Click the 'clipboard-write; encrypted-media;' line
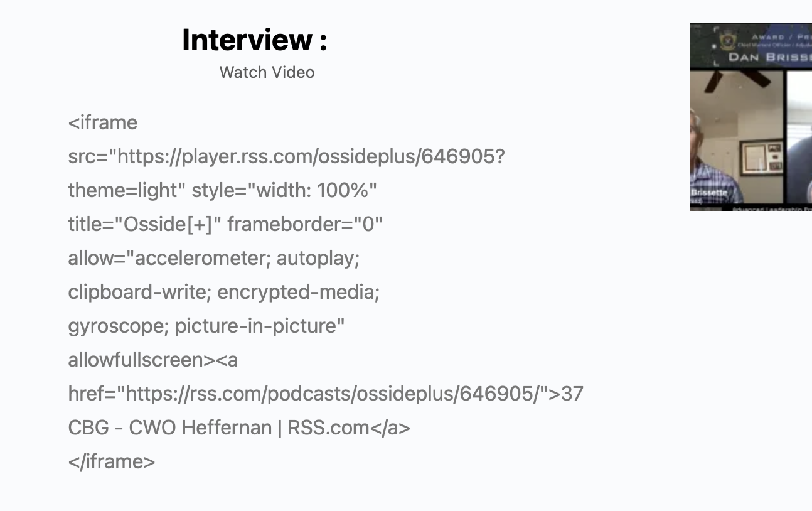This screenshot has height=511, width=812. point(224,292)
